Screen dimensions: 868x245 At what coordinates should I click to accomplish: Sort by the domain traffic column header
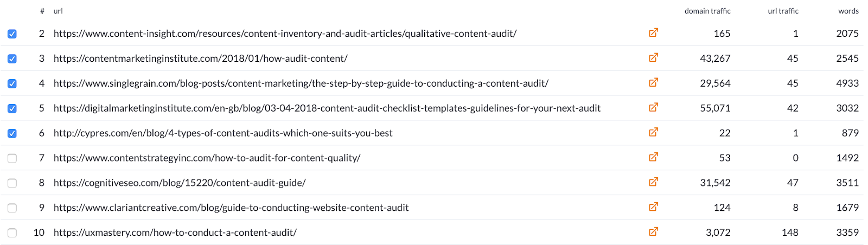point(707,11)
